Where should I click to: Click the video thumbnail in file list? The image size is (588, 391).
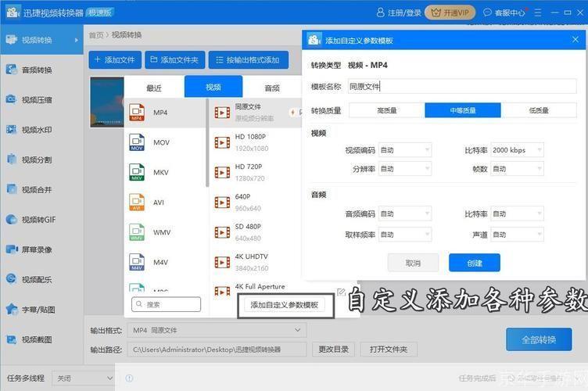coord(107,102)
